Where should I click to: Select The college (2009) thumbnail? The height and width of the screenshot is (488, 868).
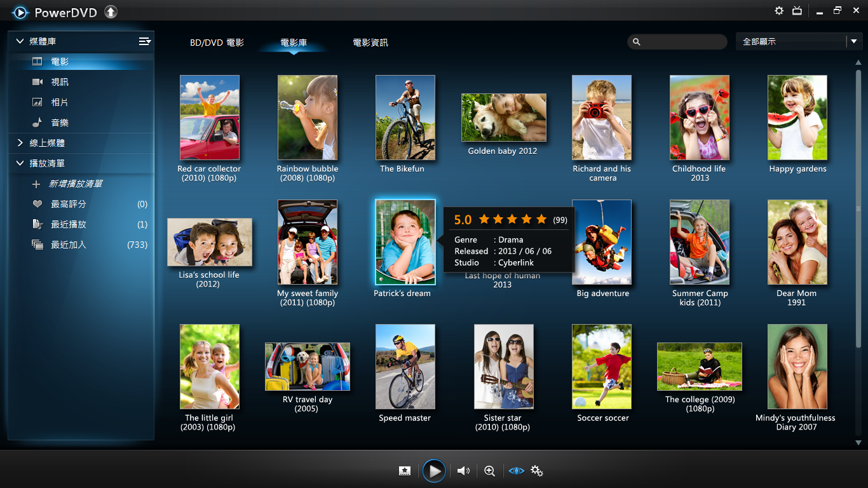(700, 367)
